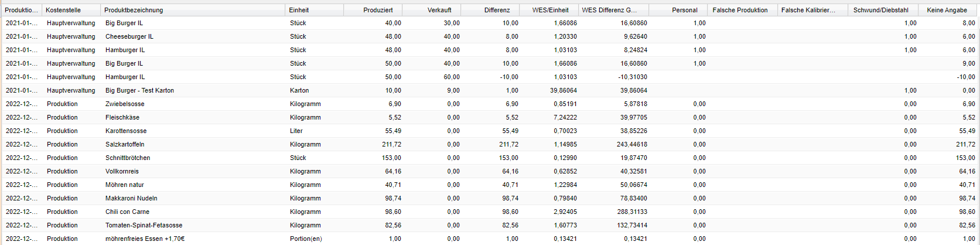Select the Tomaten-Spinat-Fetasosse row
This screenshot has width=980, height=245.
[x=144, y=225]
